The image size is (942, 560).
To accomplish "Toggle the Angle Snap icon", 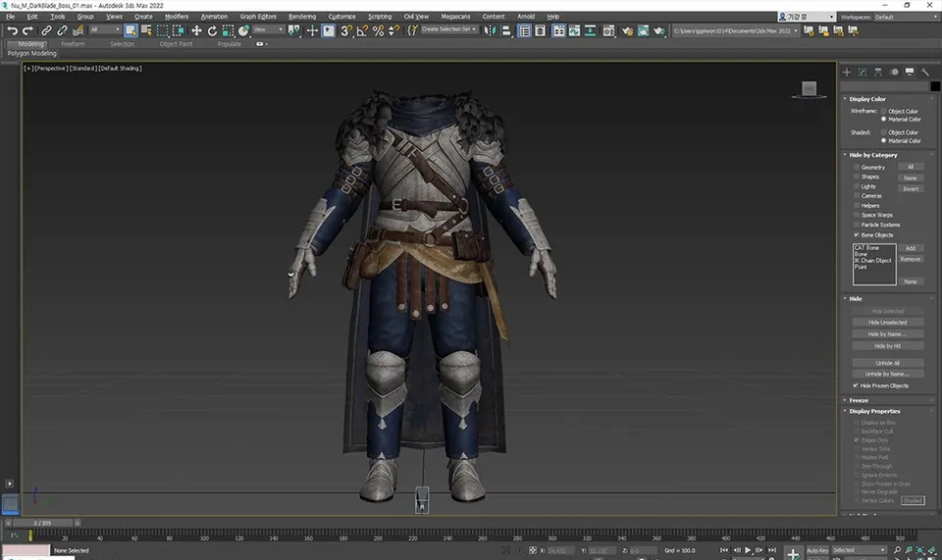I will [362, 30].
